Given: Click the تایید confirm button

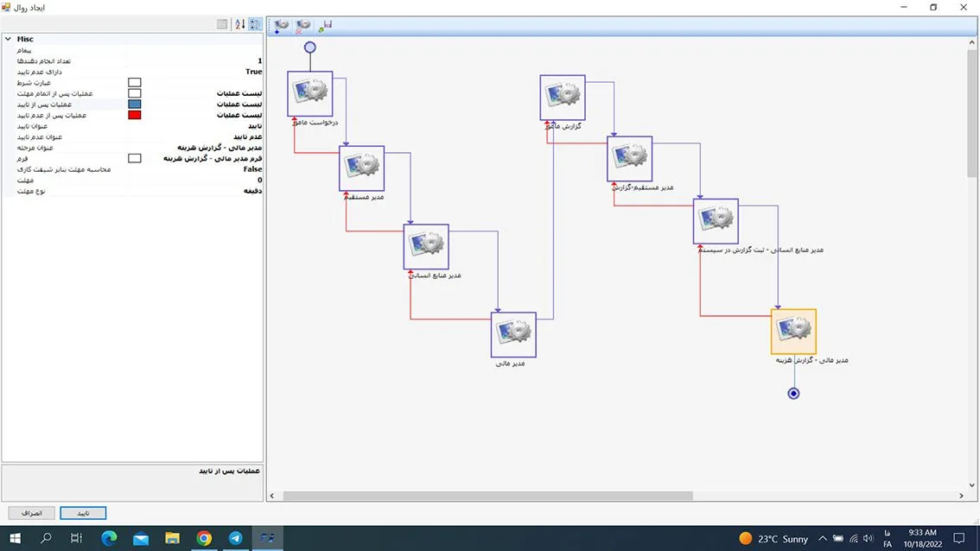Looking at the screenshot, I should [x=83, y=513].
